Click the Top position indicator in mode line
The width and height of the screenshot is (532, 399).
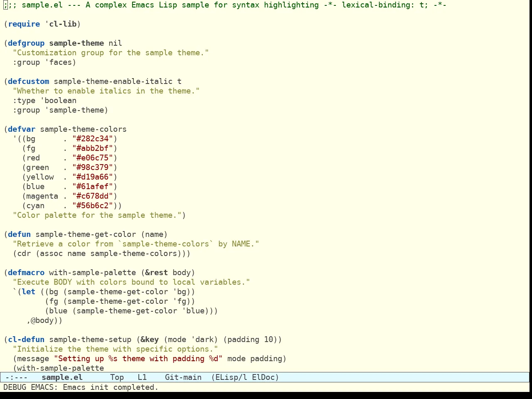pos(117,377)
